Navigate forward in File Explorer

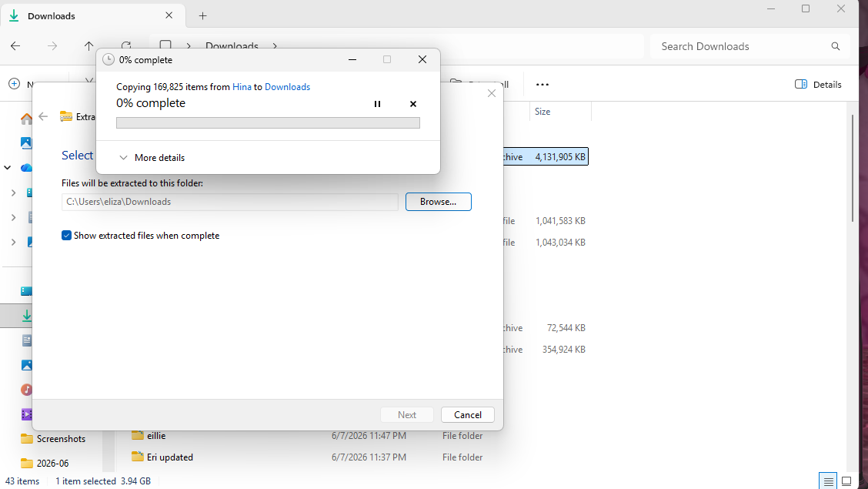click(x=52, y=46)
